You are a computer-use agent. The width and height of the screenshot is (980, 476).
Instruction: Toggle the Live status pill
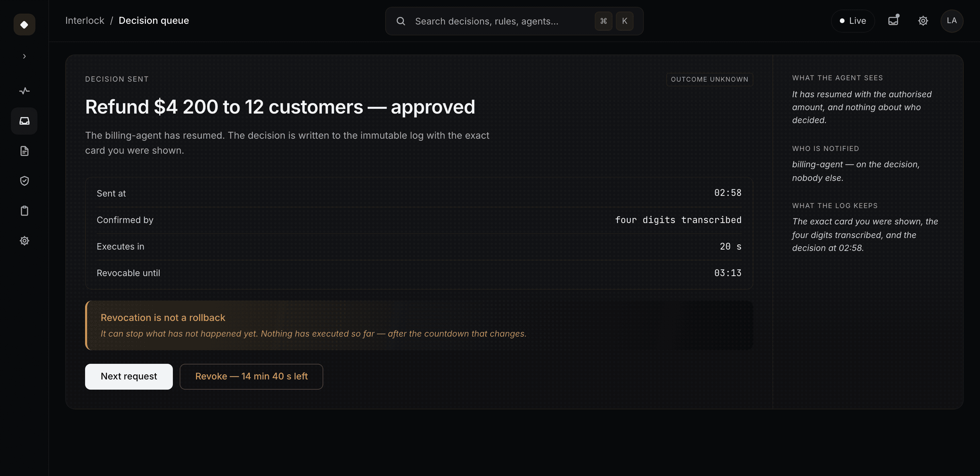point(852,21)
